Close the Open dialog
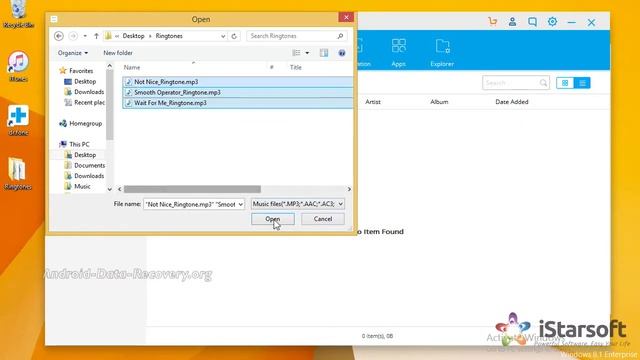 coord(346,17)
